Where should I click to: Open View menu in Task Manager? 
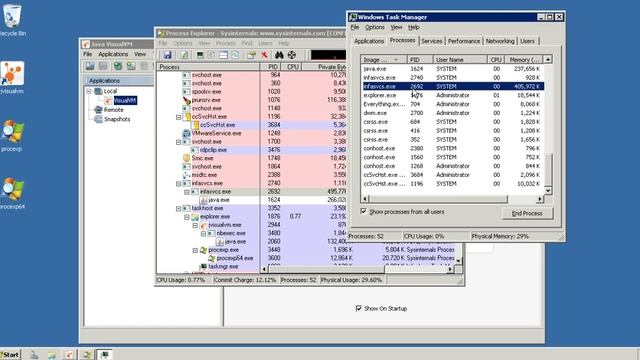[396, 27]
